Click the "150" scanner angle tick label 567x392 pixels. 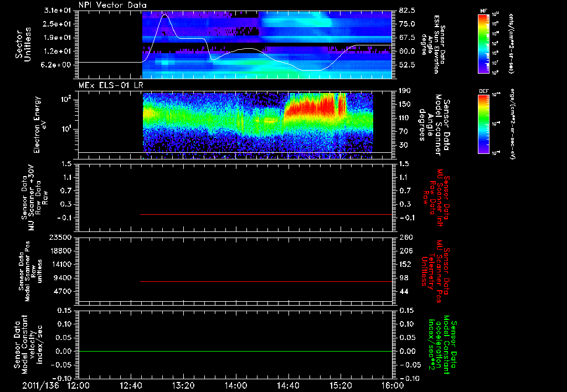[x=405, y=105]
